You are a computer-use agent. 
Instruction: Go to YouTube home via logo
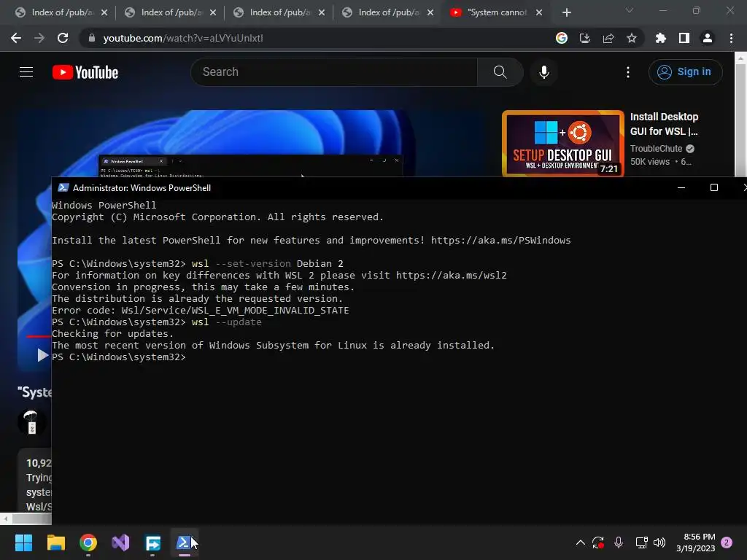pyautogui.click(x=85, y=72)
